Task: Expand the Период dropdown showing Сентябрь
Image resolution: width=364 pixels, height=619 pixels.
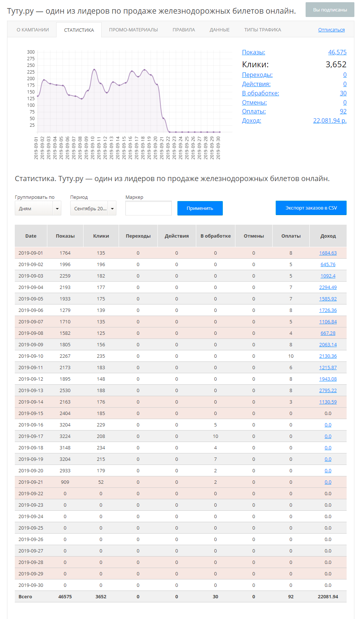Action: coord(93,208)
